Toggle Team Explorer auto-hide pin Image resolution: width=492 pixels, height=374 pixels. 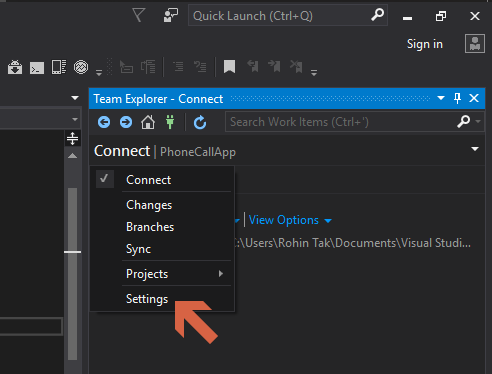click(x=457, y=98)
